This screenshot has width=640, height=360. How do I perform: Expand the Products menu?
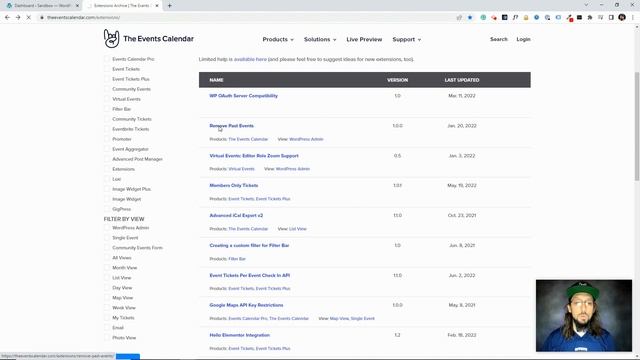(x=278, y=40)
